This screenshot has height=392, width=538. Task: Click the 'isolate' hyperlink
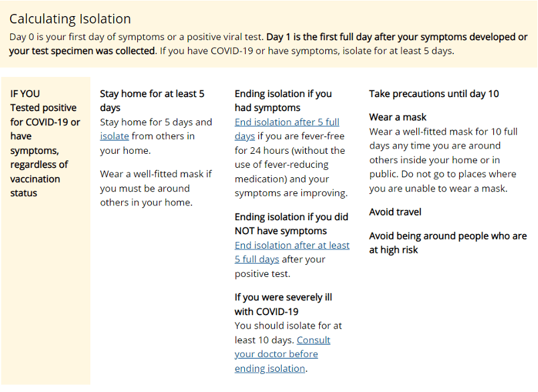pos(114,136)
